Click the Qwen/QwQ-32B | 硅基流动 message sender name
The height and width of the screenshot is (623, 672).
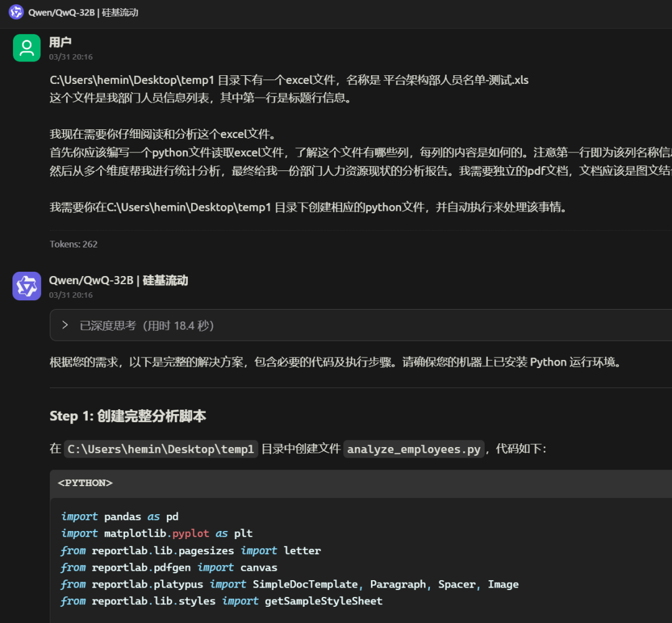click(118, 280)
